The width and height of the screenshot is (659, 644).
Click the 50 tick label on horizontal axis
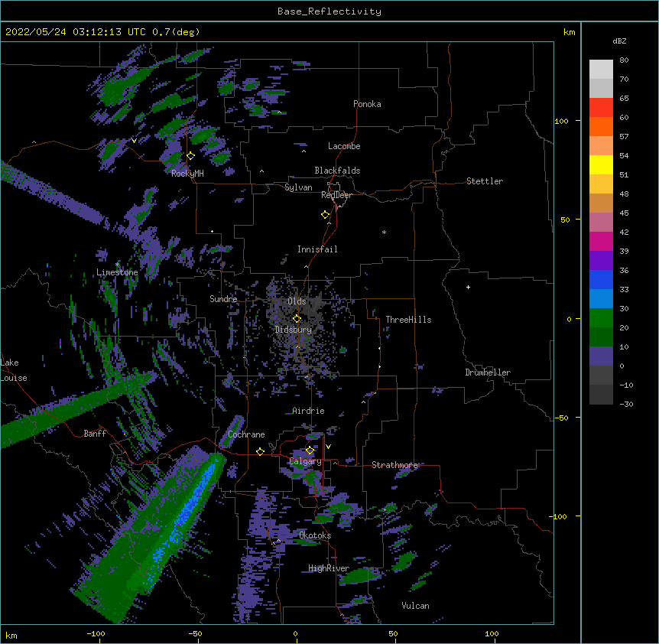[x=393, y=633]
